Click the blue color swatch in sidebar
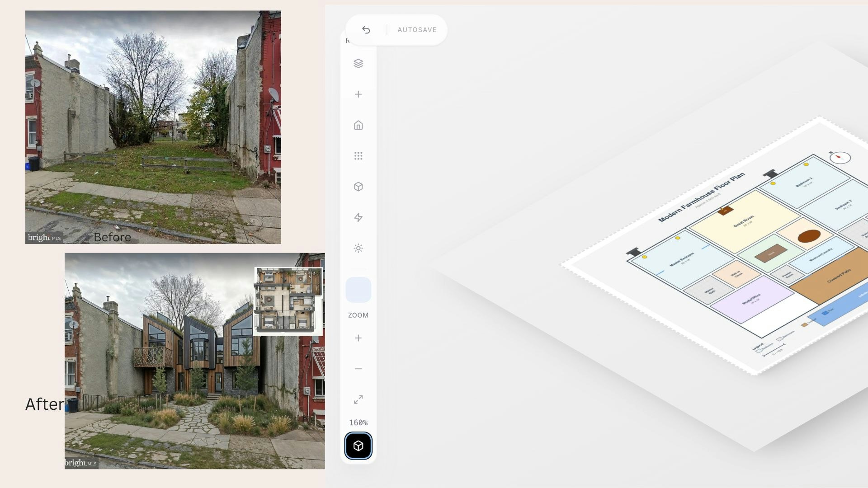868x488 pixels. point(358,289)
